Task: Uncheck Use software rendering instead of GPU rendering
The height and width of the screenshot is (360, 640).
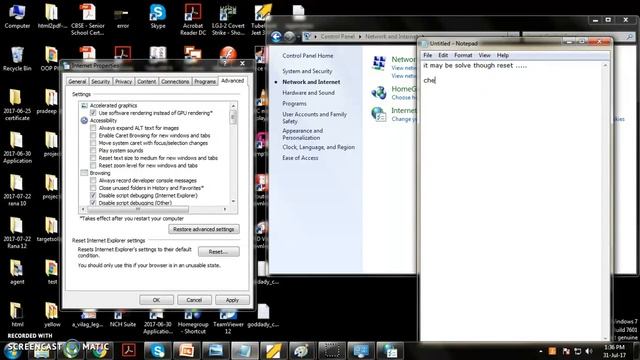Action: click(93, 113)
